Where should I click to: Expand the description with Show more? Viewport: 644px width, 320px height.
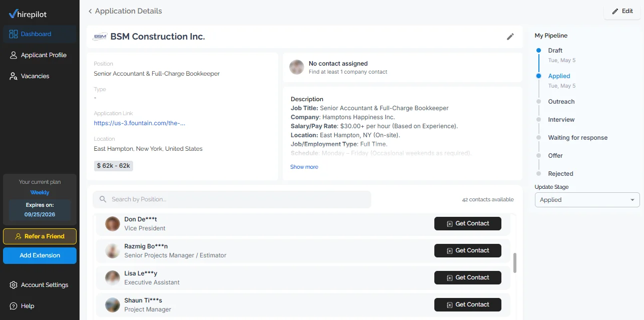point(304,167)
